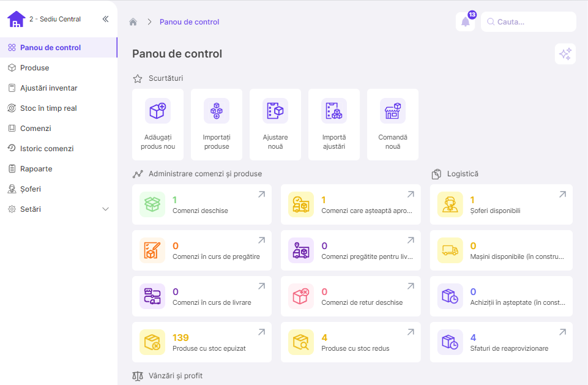Collapse the sidebar with double chevron

click(105, 19)
